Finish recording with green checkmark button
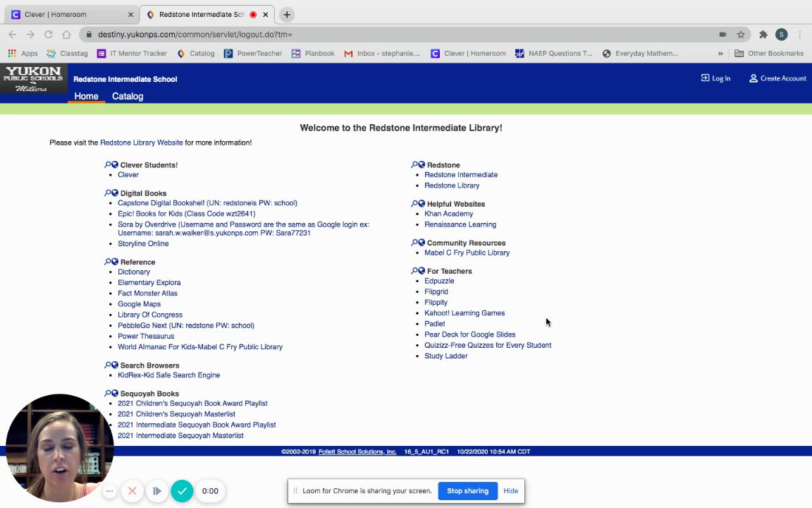 (x=182, y=491)
